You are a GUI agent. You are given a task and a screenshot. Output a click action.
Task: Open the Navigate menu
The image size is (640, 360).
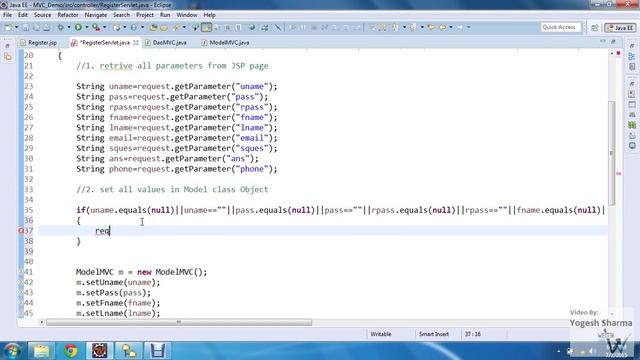[96, 15]
